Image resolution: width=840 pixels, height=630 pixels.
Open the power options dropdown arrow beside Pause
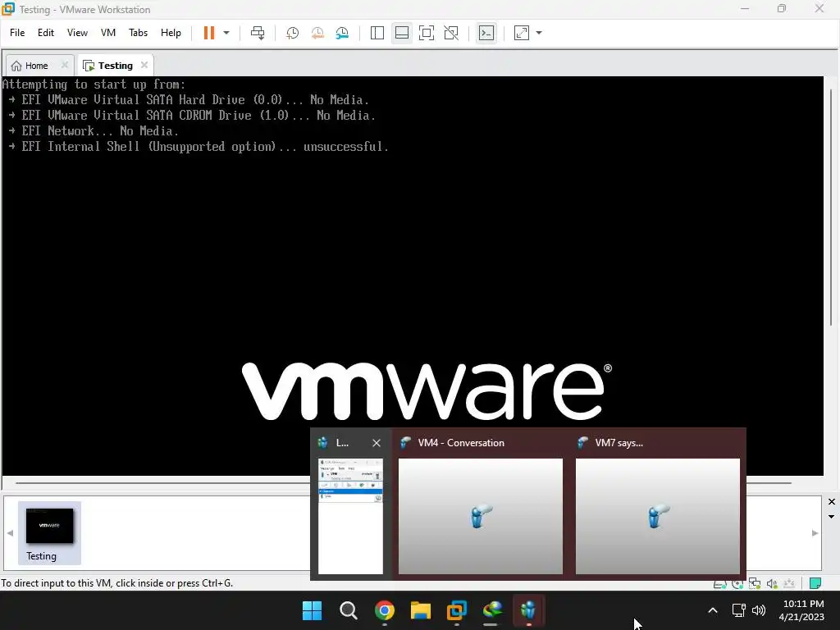tap(226, 33)
